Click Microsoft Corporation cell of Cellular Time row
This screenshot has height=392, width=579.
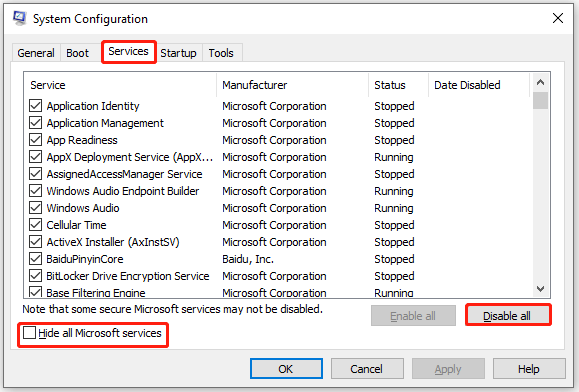274,225
